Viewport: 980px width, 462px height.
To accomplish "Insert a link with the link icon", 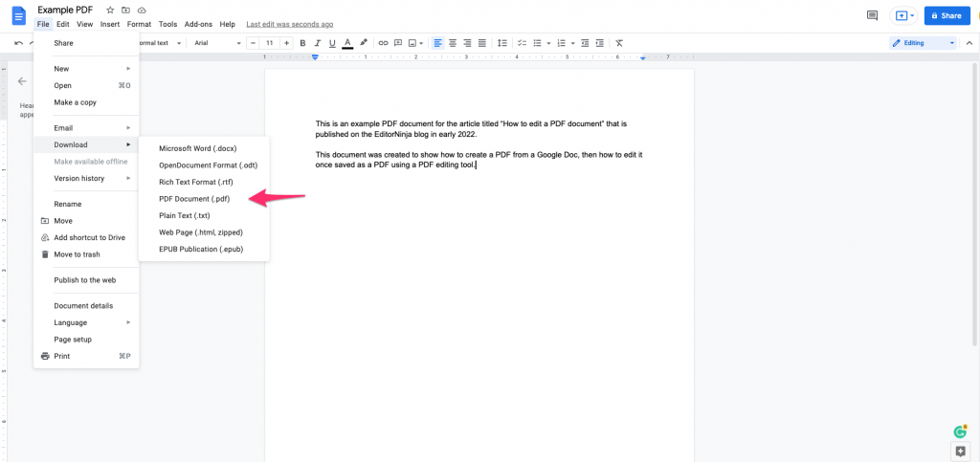I will [383, 43].
